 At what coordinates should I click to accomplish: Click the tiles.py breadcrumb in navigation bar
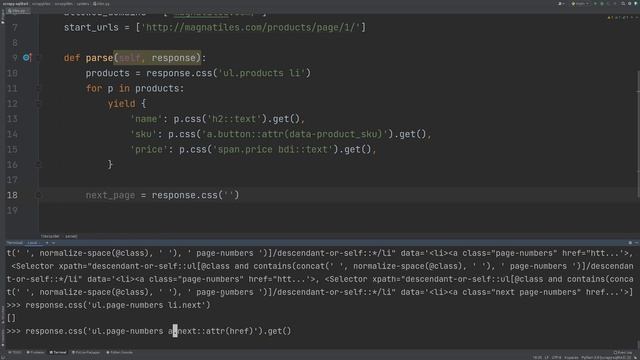[x=101, y=4]
